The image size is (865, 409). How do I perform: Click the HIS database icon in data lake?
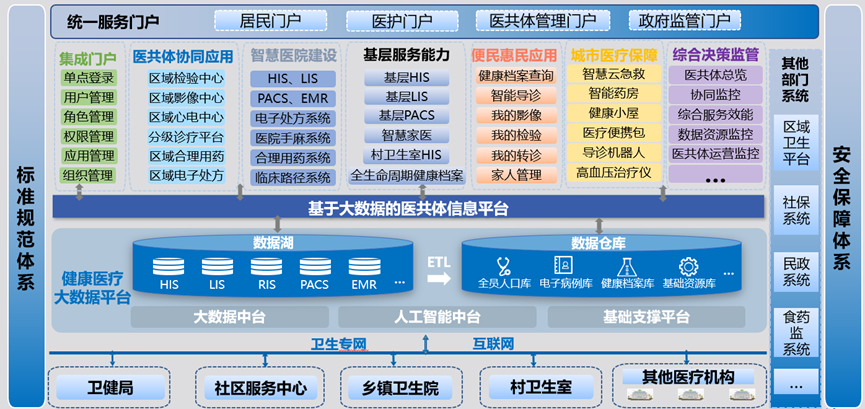point(168,267)
